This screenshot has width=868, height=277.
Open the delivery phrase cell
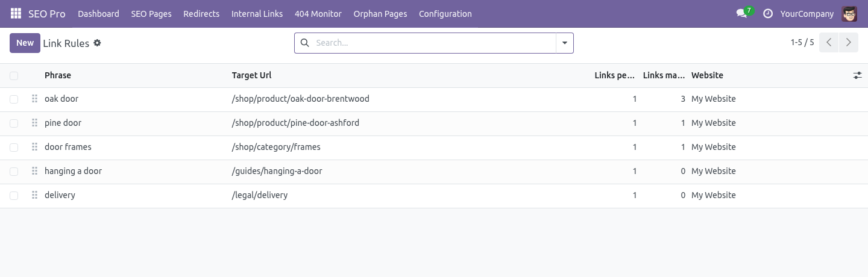tap(60, 195)
